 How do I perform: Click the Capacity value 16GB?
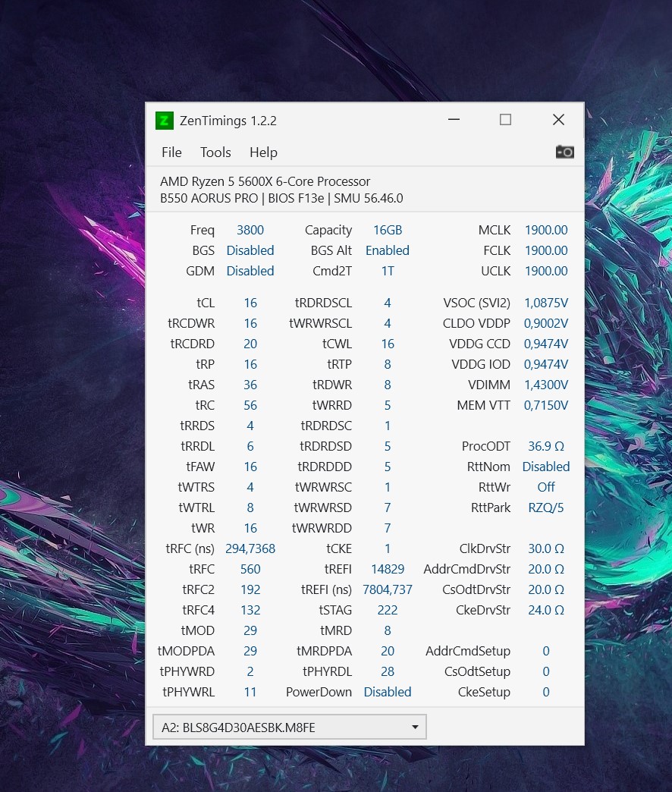388,230
